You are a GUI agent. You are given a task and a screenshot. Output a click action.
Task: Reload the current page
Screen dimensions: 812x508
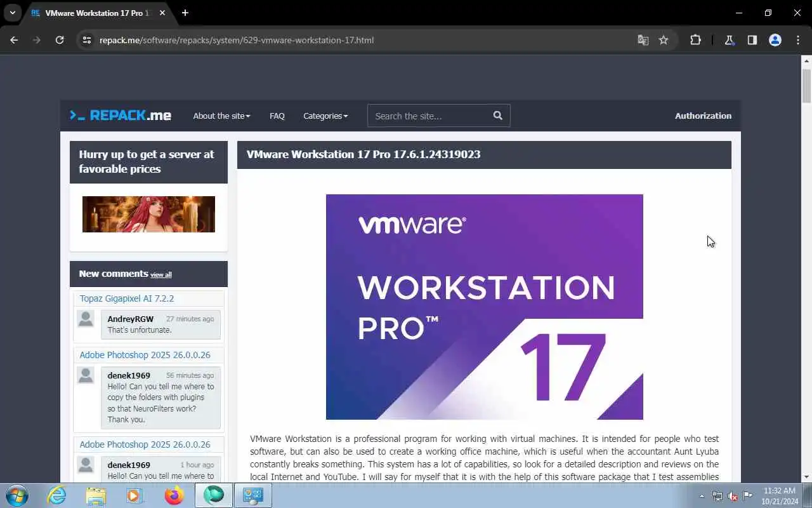[x=60, y=40]
